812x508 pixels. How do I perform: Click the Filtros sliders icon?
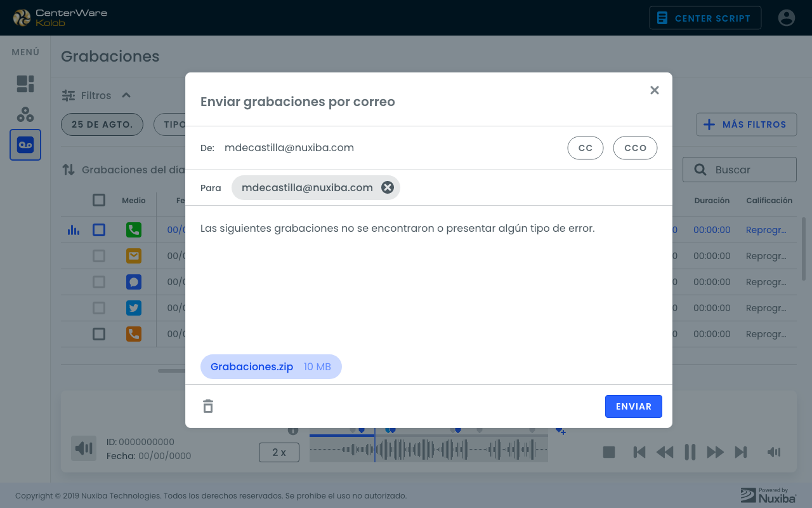(69, 95)
